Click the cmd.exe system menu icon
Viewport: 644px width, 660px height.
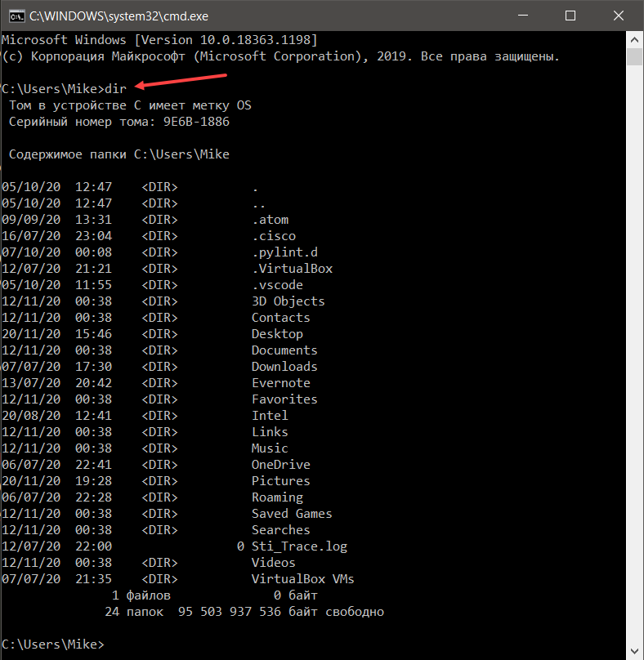(17, 16)
